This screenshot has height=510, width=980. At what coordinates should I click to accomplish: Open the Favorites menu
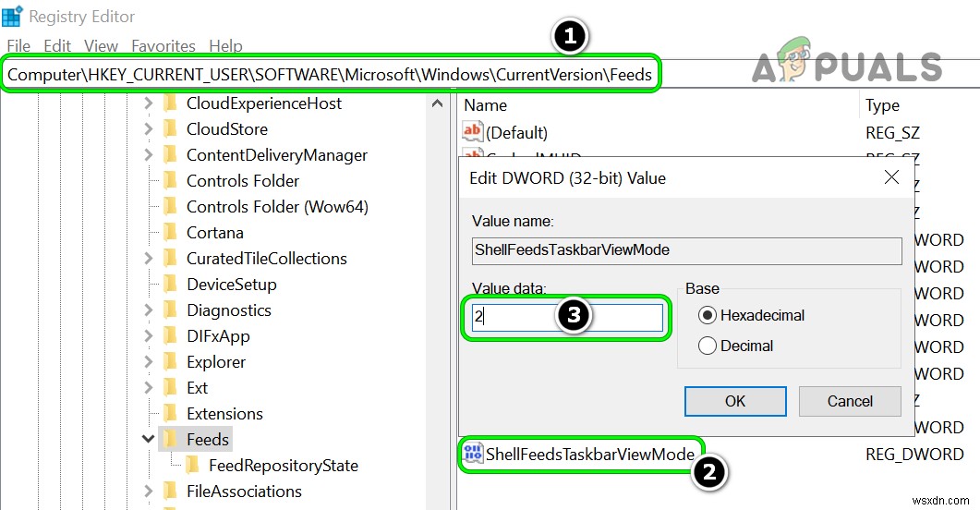point(163,45)
